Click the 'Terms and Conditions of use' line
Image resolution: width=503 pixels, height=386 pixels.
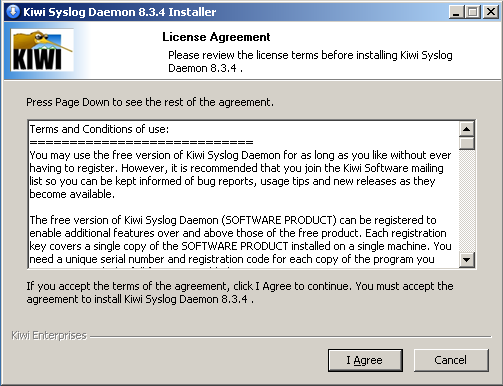(x=99, y=129)
